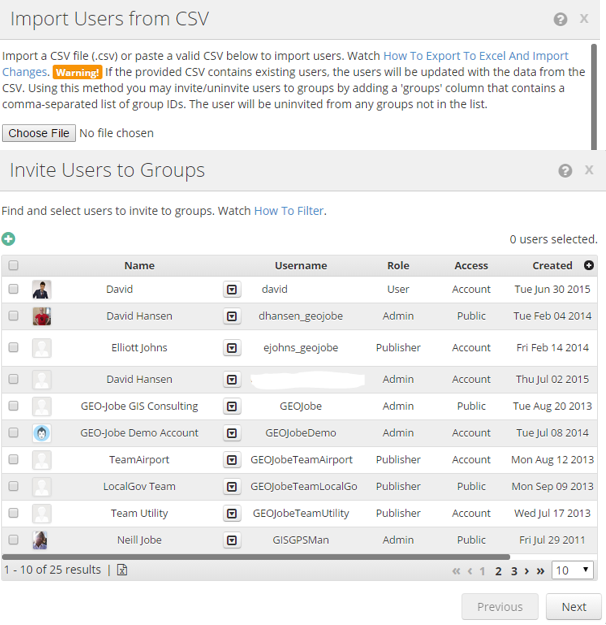This screenshot has height=625, width=606.
Task: Toggle the select-all checkbox in table header
Action: tap(13, 266)
